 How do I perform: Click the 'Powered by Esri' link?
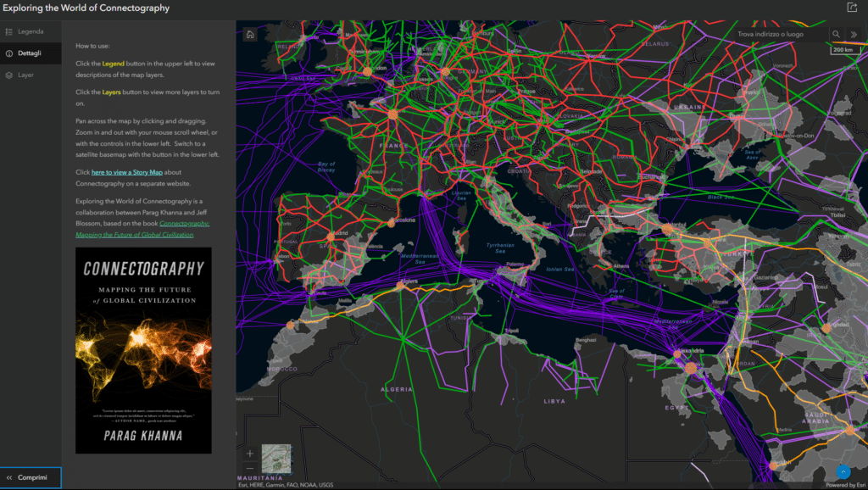click(x=845, y=485)
